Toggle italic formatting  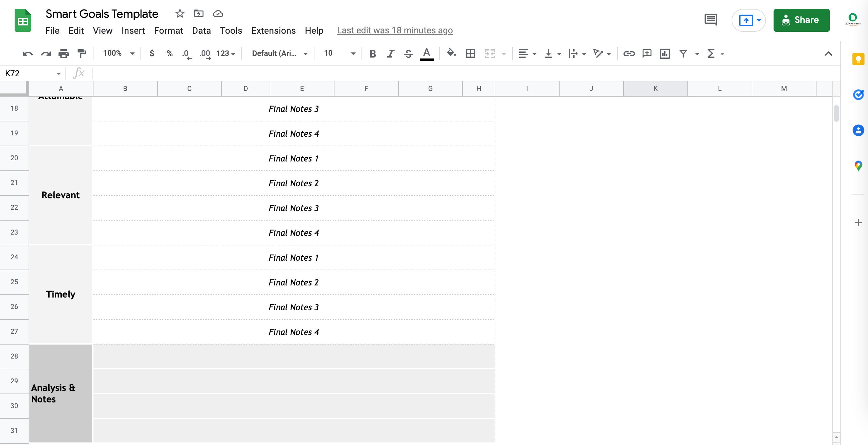coord(390,53)
